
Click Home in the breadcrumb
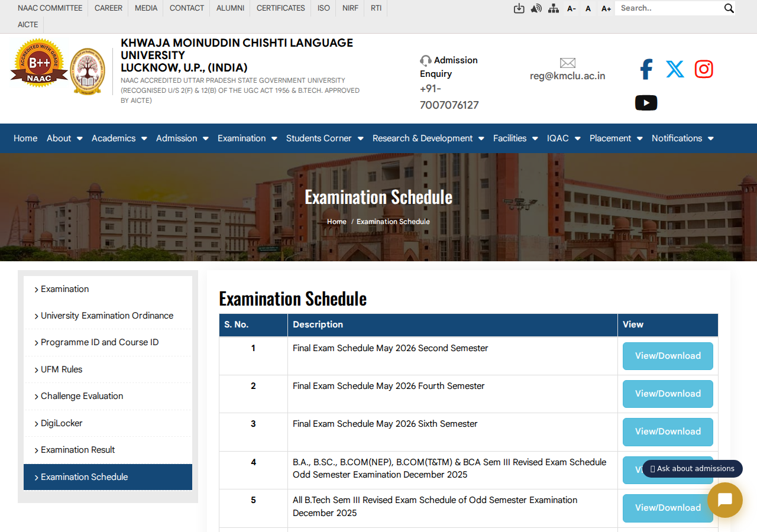337,222
